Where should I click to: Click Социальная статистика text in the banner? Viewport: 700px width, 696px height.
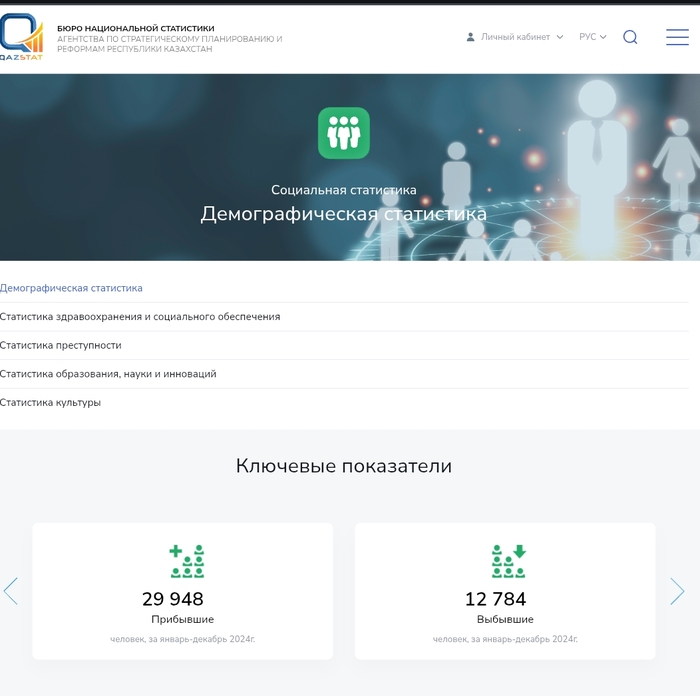[344, 190]
